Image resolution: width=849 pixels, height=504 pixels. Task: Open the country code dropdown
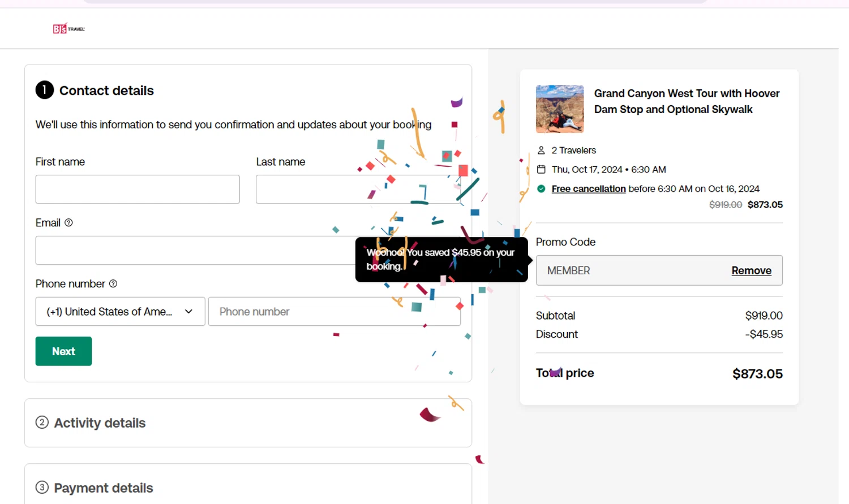pos(120,312)
